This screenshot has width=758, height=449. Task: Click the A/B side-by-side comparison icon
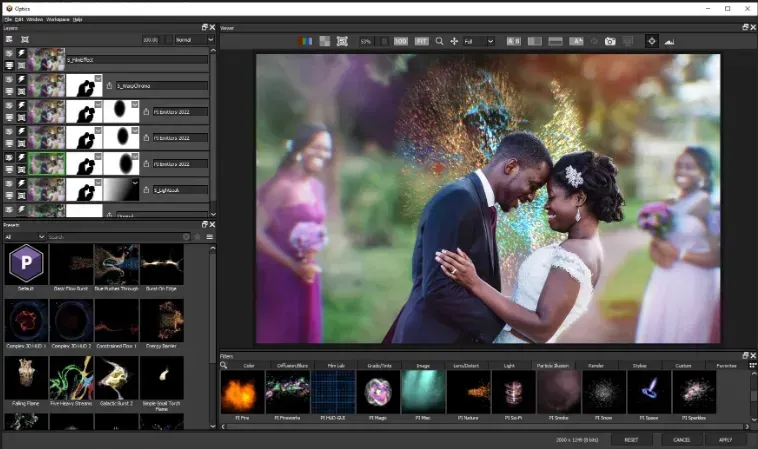point(513,41)
